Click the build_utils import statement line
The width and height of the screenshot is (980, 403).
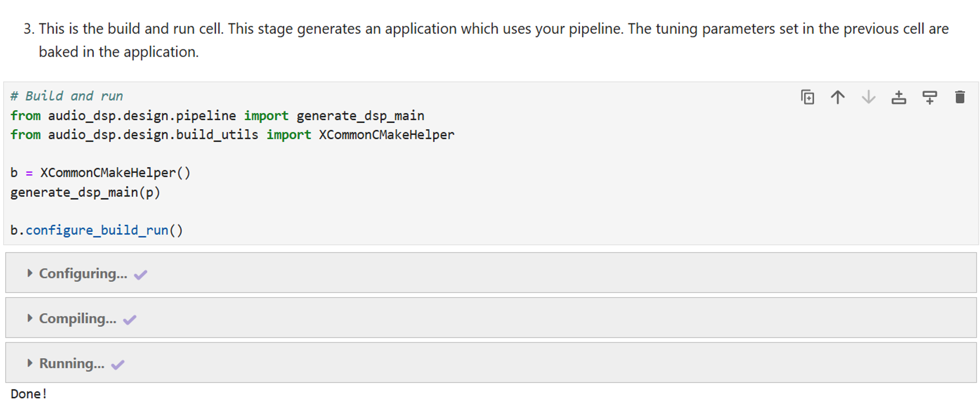231,135
